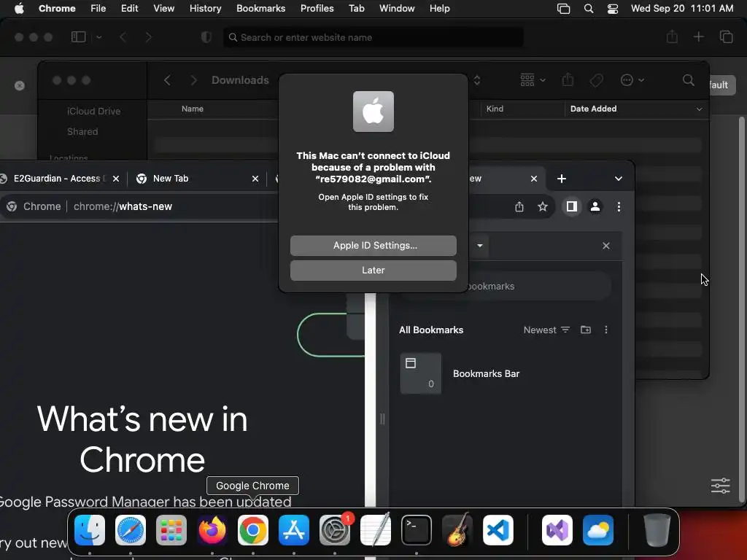Select iCloud Drive in Finder sidebar

94,111
